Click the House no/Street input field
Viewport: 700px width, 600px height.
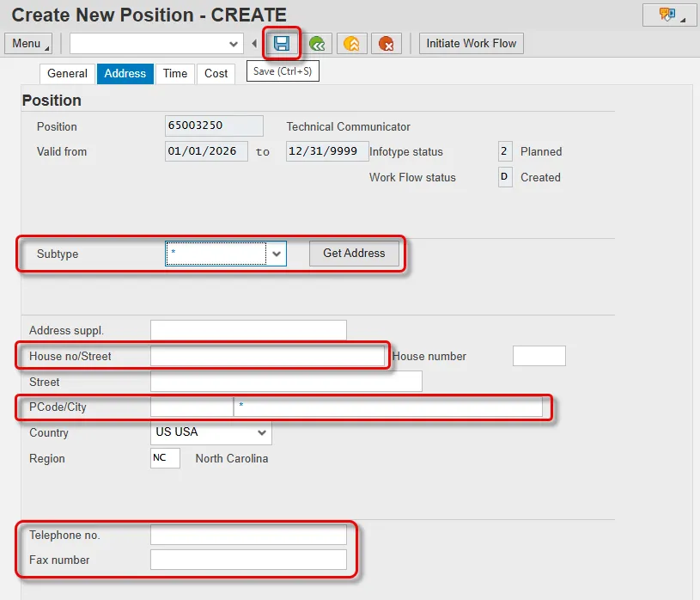(267, 356)
